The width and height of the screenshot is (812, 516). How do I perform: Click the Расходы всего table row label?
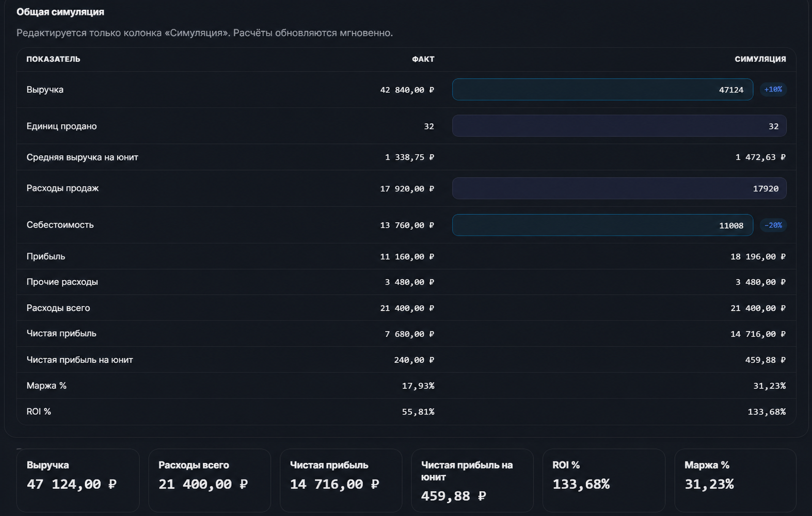coord(58,308)
